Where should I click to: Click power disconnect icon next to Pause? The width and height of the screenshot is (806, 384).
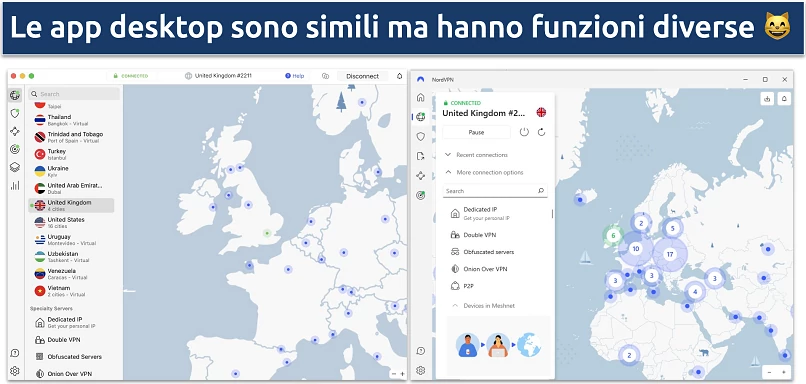524,132
